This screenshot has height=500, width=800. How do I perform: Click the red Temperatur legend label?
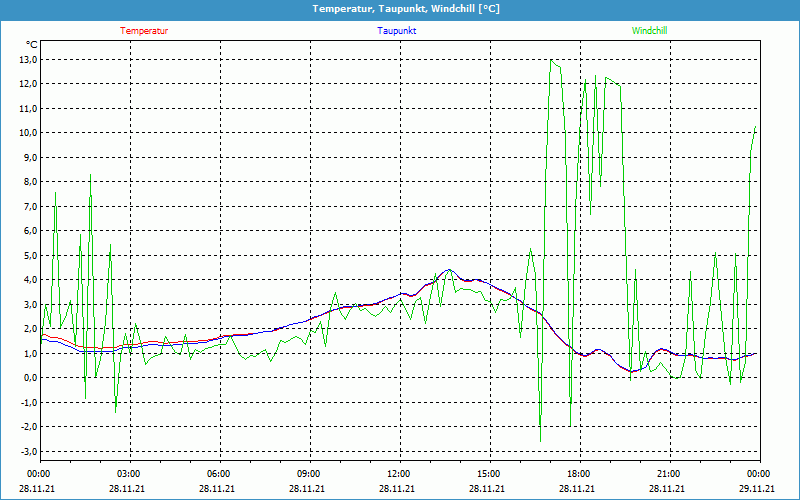144,31
